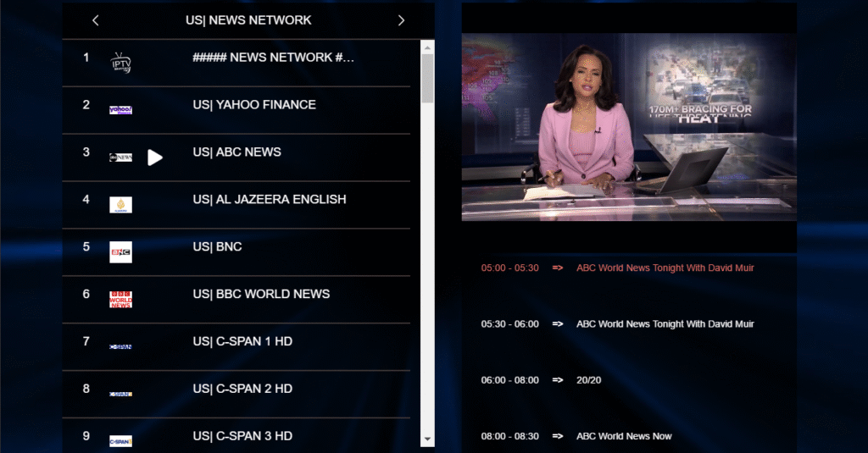Image resolution: width=868 pixels, height=453 pixels.
Task: Click the C-SPAN 1 channel logo
Action: pos(120,347)
